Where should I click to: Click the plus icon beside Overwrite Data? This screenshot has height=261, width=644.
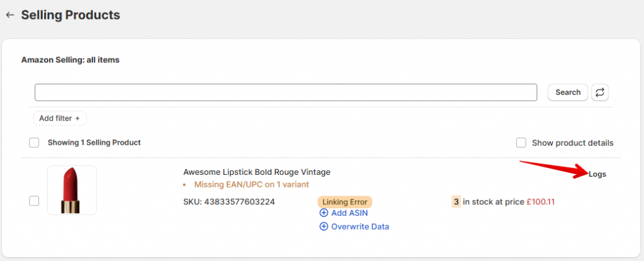pyautogui.click(x=324, y=226)
